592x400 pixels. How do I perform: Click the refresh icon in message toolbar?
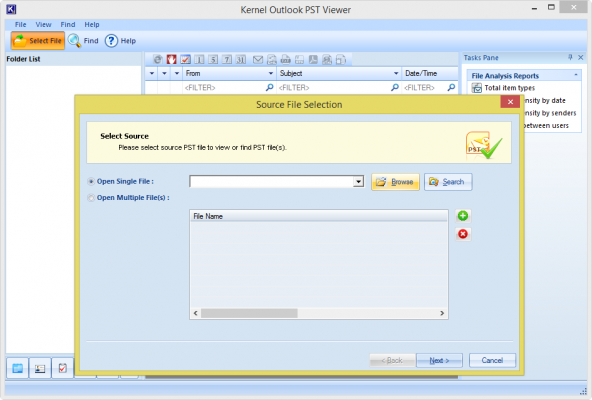click(x=158, y=59)
